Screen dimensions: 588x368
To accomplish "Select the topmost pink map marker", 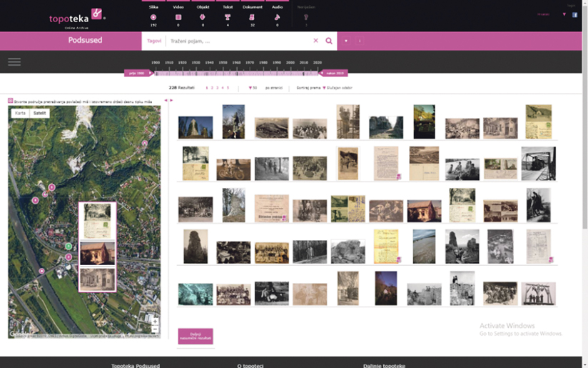I will [145, 143].
